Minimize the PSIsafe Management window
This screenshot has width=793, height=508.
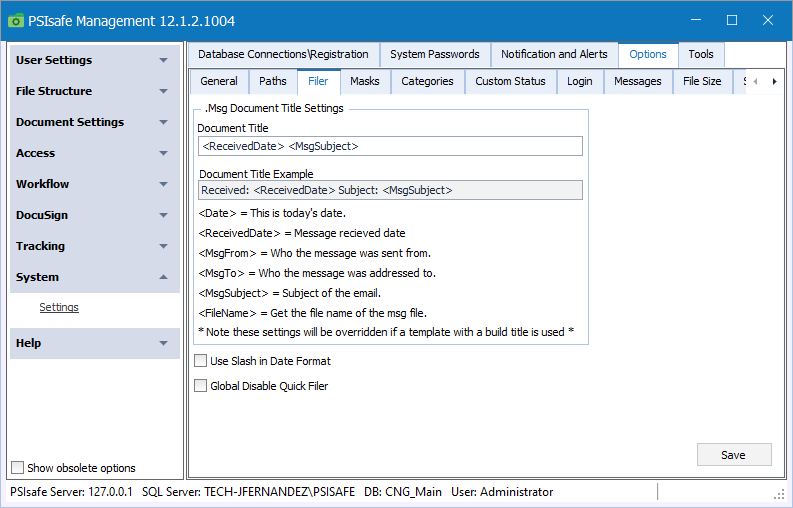pyautogui.click(x=696, y=20)
